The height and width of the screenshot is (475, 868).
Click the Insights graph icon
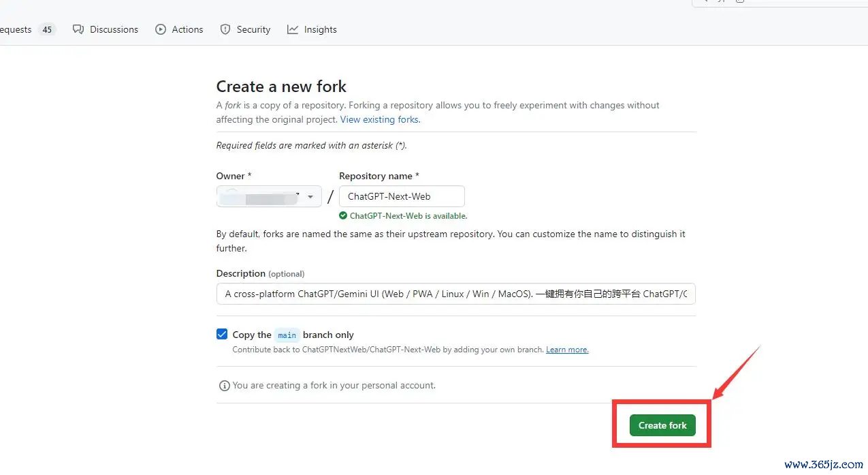[293, 29]
